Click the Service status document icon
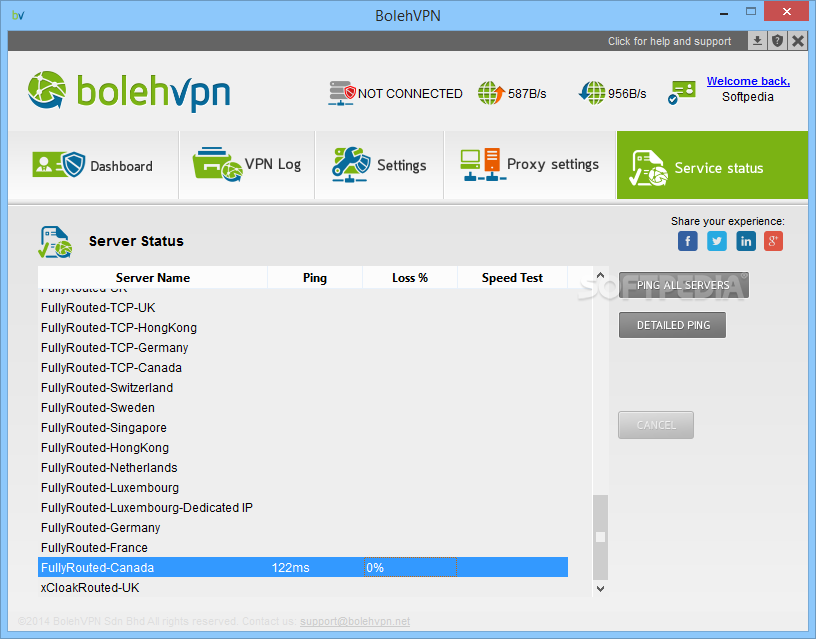The height and width of the screenshot is (639, 816). click(x=648, y=168)
